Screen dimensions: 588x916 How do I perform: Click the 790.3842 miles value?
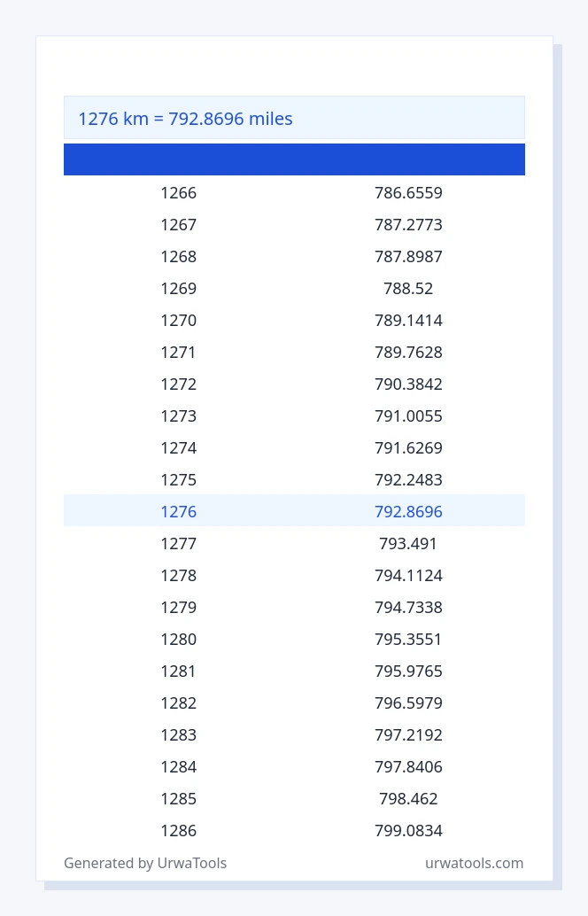(409, 384)
